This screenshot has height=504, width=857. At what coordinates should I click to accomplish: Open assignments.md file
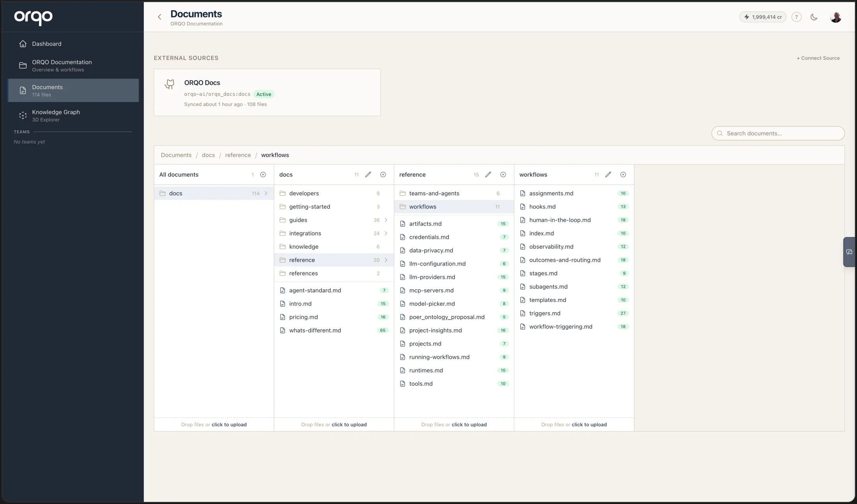pyautogui.click(x=574, y=193)
